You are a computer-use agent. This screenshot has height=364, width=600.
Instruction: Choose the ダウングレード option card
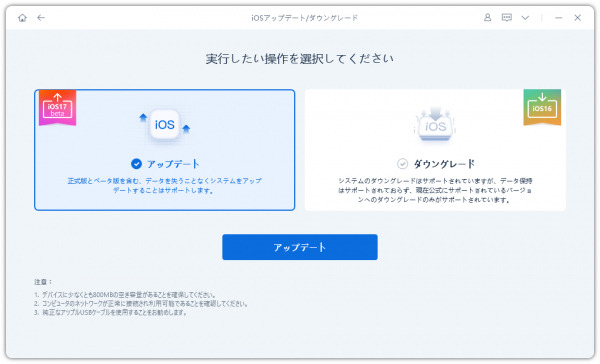point(435,150)
